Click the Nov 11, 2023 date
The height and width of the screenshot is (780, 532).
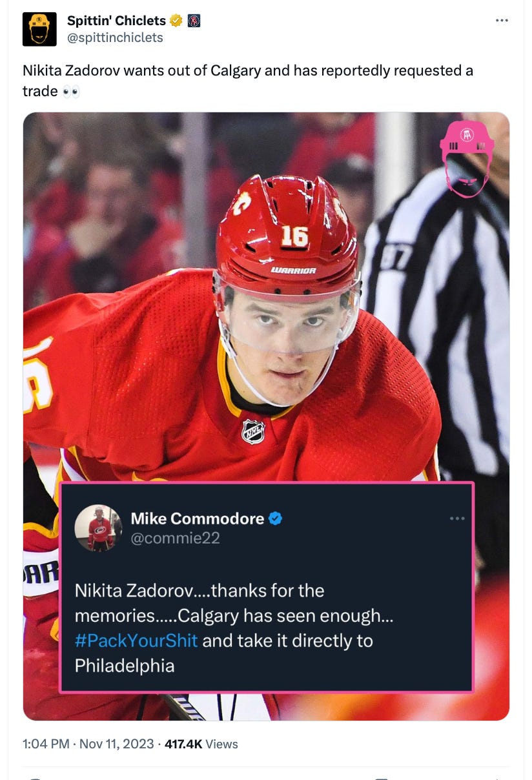(x=118, y=744)
